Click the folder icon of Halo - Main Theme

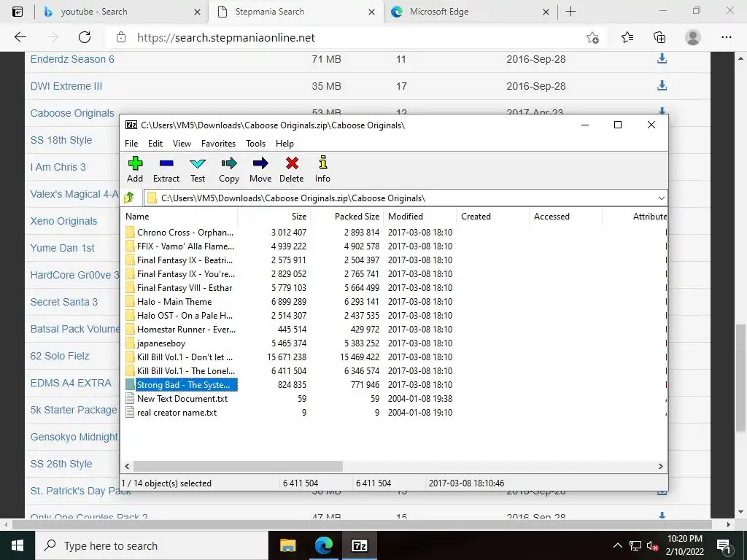[130, 301]
